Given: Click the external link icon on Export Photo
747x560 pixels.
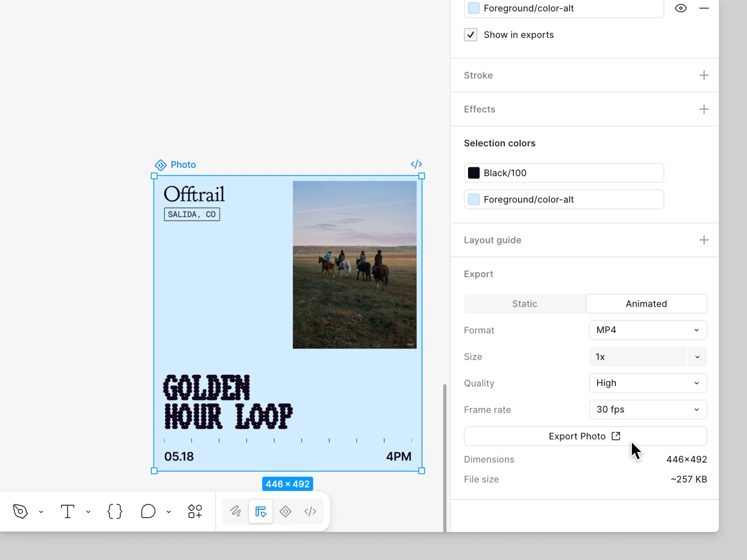Looking at the screenshot, I should click(616, 436).
